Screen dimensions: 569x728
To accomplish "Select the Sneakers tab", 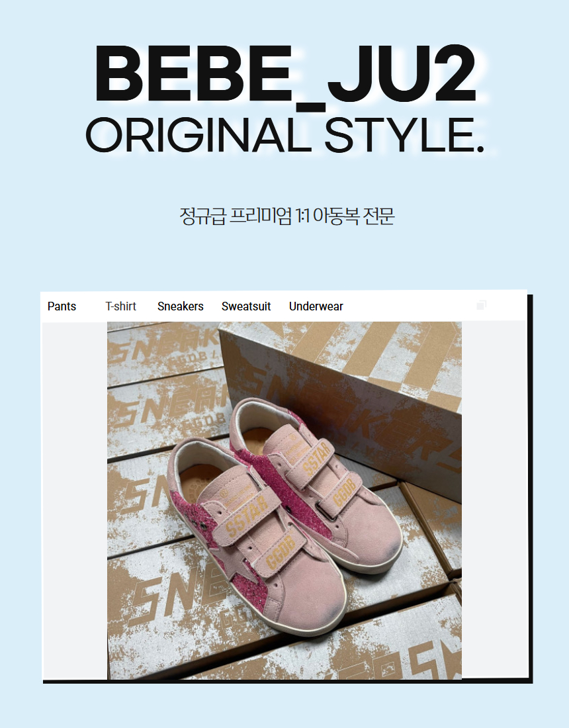I will [181, 306].
